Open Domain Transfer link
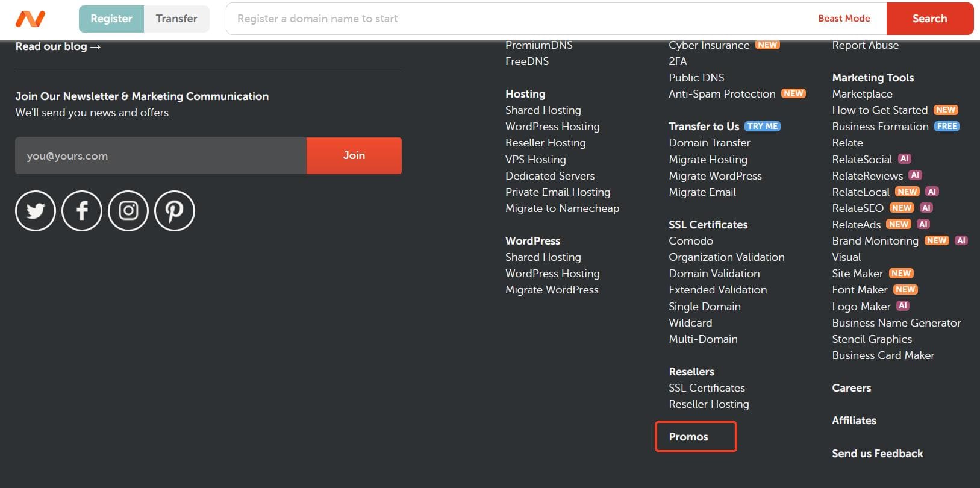The height and width of the screenshot is (488, 980). coord(710,143)
